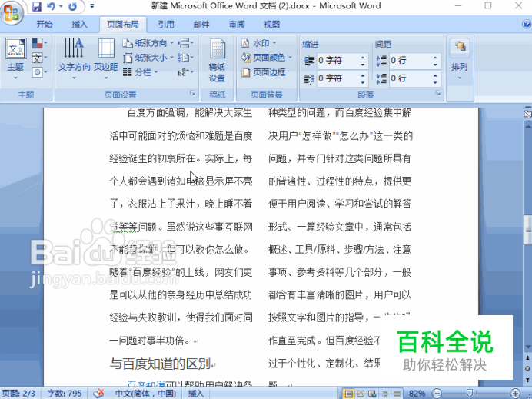The height and width of the screenshot is (399, 532).
Task: Switch to Full Screen Reading view
Action: pos(361,394)
